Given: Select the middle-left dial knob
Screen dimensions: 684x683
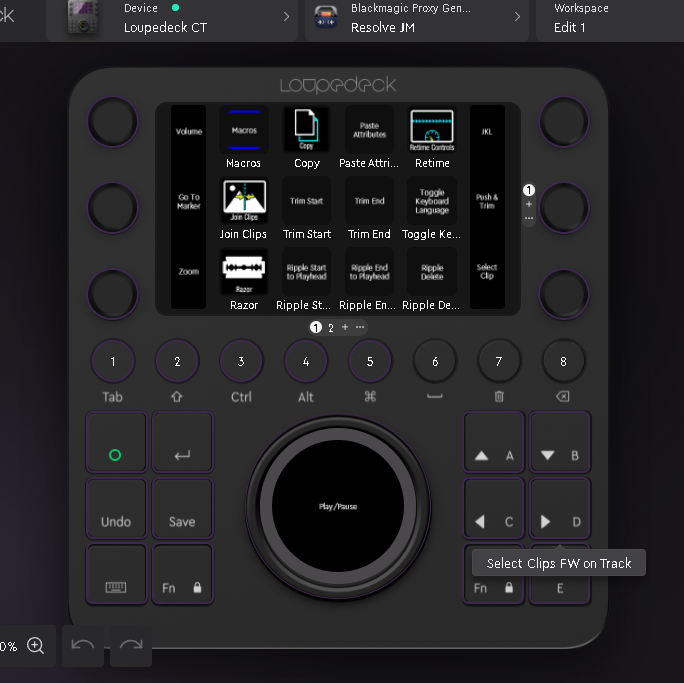Looking at the screenshot, I should click(x=113, y=208).
